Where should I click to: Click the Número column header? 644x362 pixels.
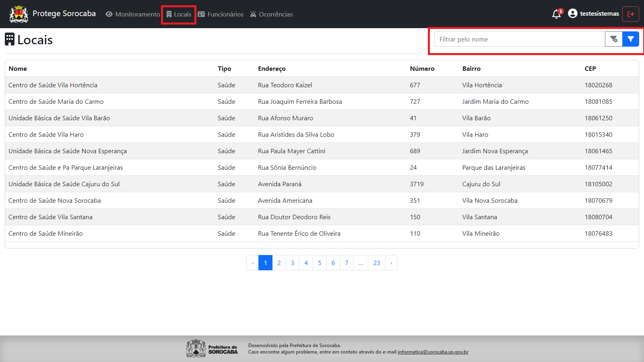pyautogui.click(x=422, y=68)
